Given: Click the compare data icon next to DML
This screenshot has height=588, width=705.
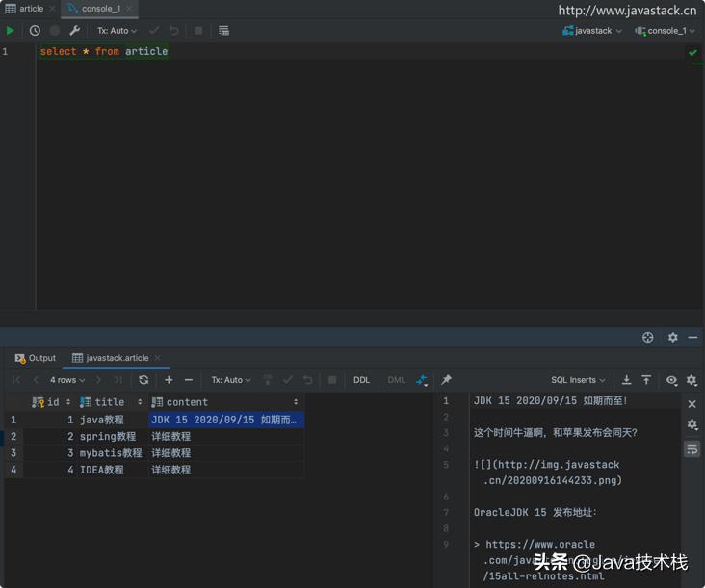Looking at the screenshot, I should click(x=422, y=380).
